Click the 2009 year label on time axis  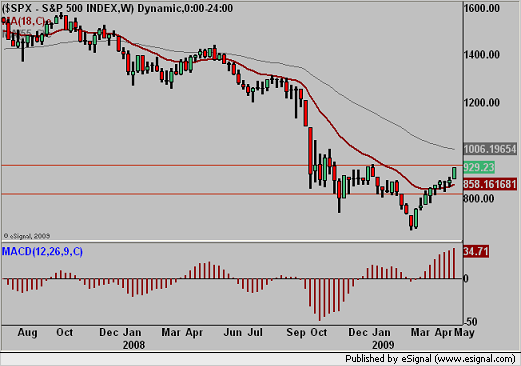pos(383,345)
